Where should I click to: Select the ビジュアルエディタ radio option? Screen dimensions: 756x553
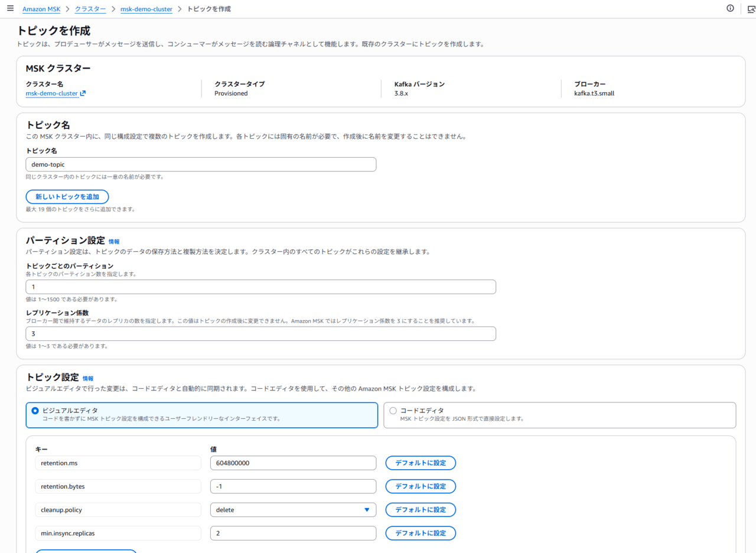35,411
